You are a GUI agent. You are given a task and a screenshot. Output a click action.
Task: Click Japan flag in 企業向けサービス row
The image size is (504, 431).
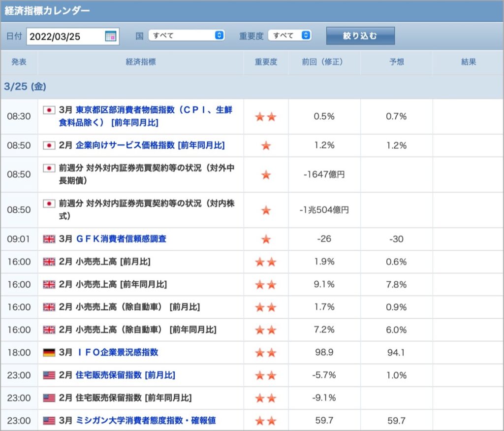49,145
